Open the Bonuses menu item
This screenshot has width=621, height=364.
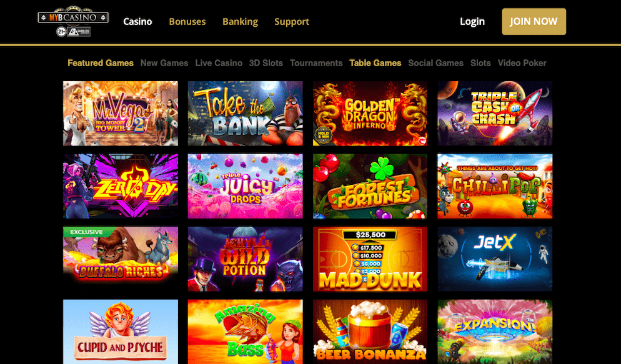click(187, 21)
